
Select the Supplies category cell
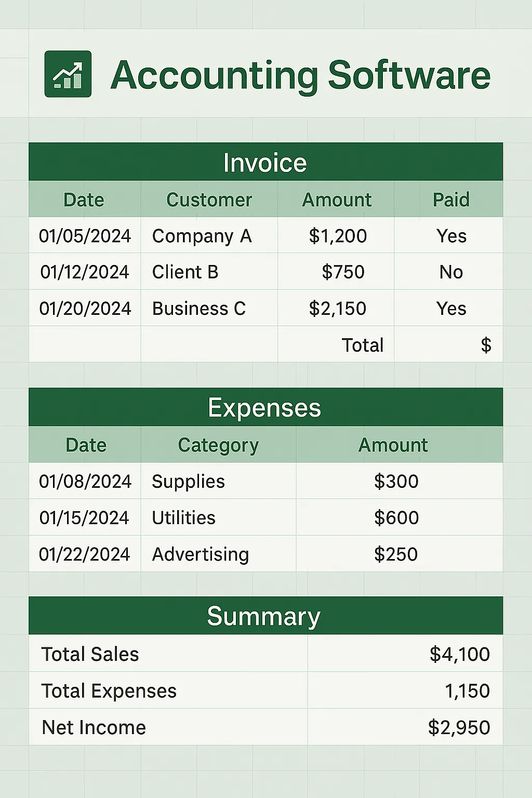[x=218, y=481]
